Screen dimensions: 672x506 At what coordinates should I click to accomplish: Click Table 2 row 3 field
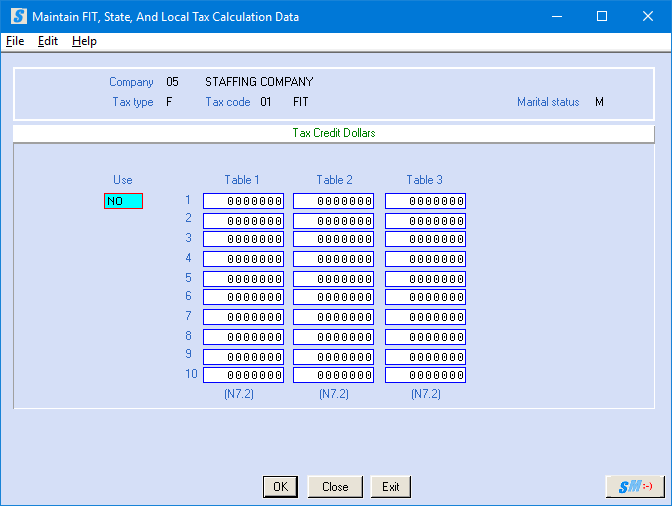coord(333,239)
